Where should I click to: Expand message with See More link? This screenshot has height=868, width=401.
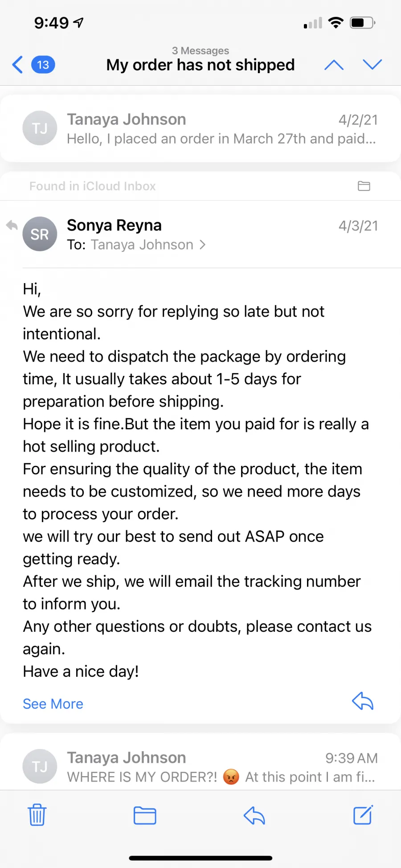click(53, 703)
